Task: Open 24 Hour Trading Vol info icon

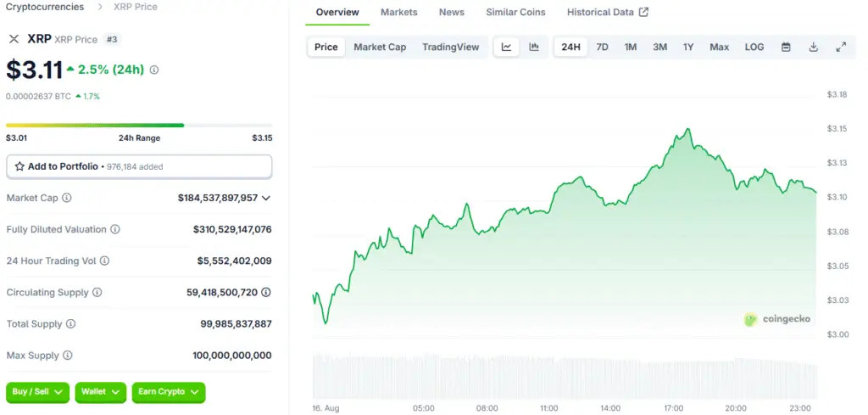Action: pos(104,261)
